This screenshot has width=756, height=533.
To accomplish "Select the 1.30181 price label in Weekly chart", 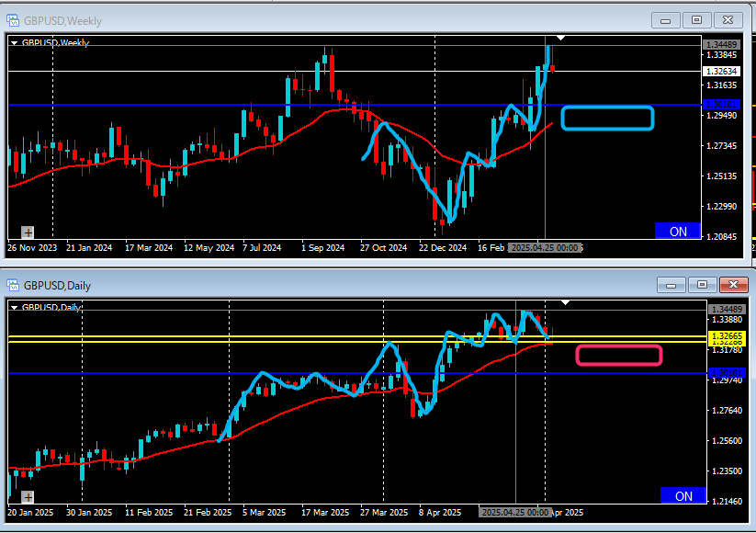I will (722, 105).
